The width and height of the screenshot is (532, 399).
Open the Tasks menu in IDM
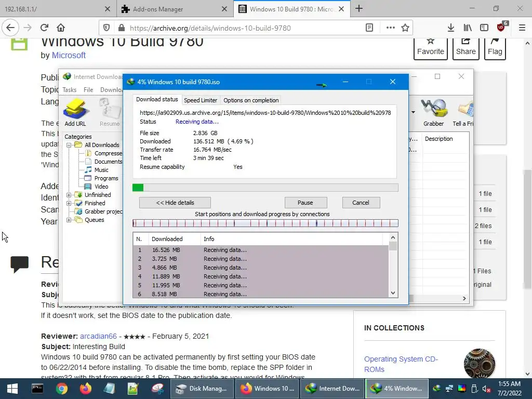click(x=69, y=90)
